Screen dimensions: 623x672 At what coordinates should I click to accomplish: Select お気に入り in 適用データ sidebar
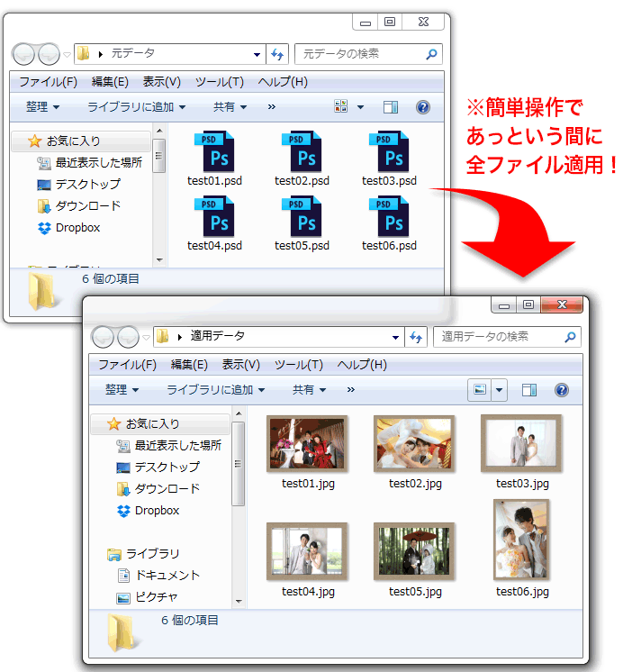point(160,424)
